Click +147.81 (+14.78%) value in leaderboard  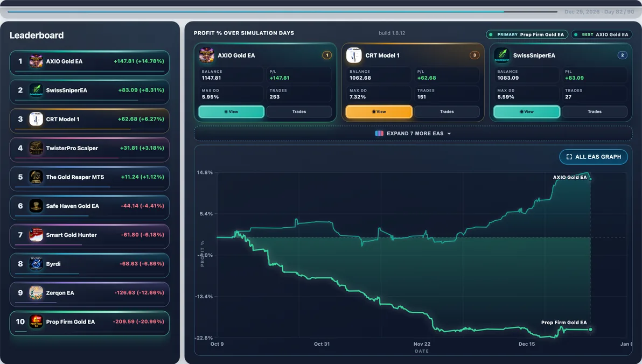139,61
